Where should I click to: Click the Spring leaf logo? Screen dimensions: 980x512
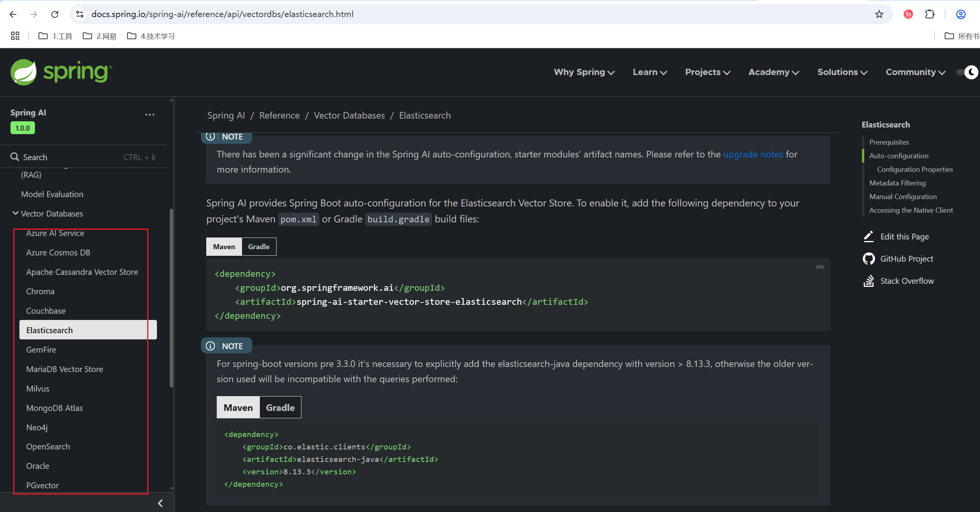pyautogui.click(x=24, y=72)
